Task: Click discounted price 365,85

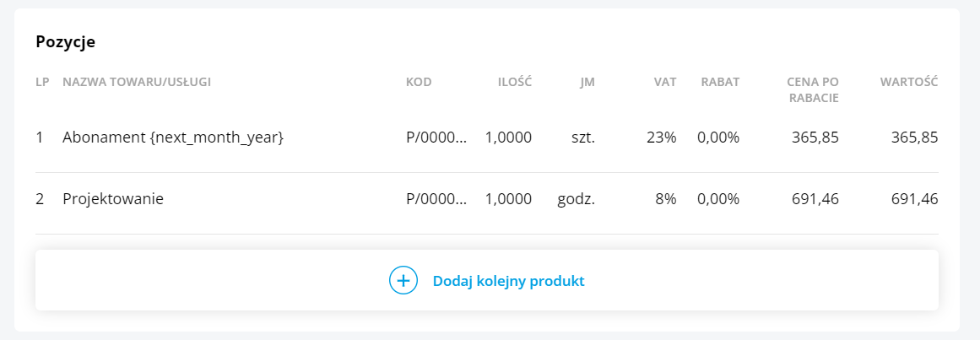Action: coord(816,138)
